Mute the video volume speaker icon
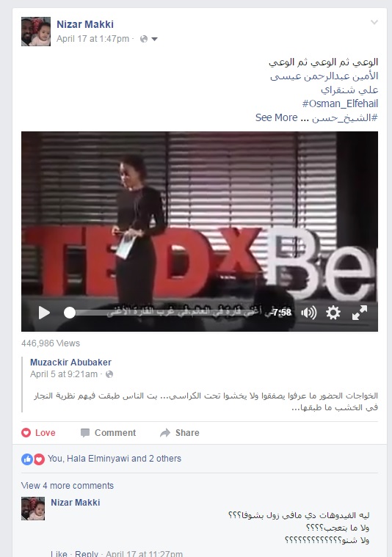Viewport: 392px width, 557px height. pos(308,313)
